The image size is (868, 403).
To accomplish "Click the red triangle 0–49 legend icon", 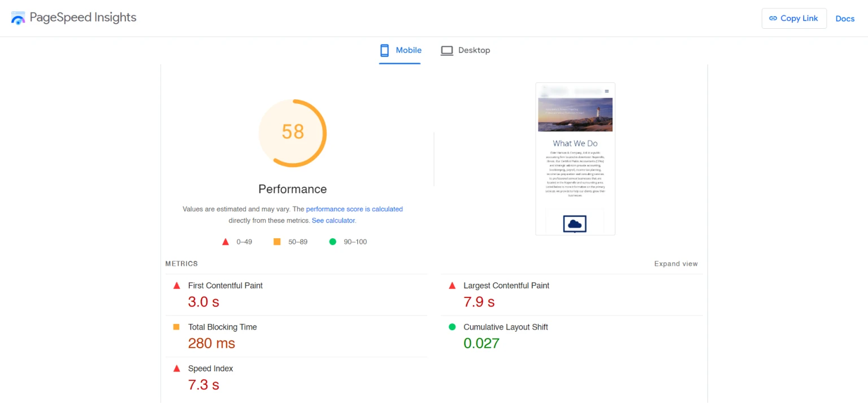I will pyautogui.click(x=225, y=242).
